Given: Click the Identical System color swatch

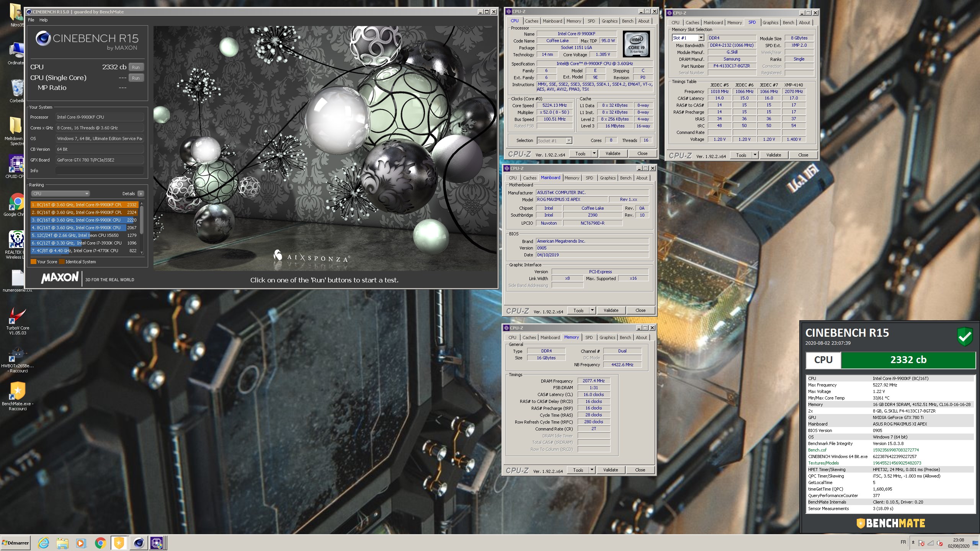Looking at the screenshot, I should pyautogui.click(x=62, y=262).
